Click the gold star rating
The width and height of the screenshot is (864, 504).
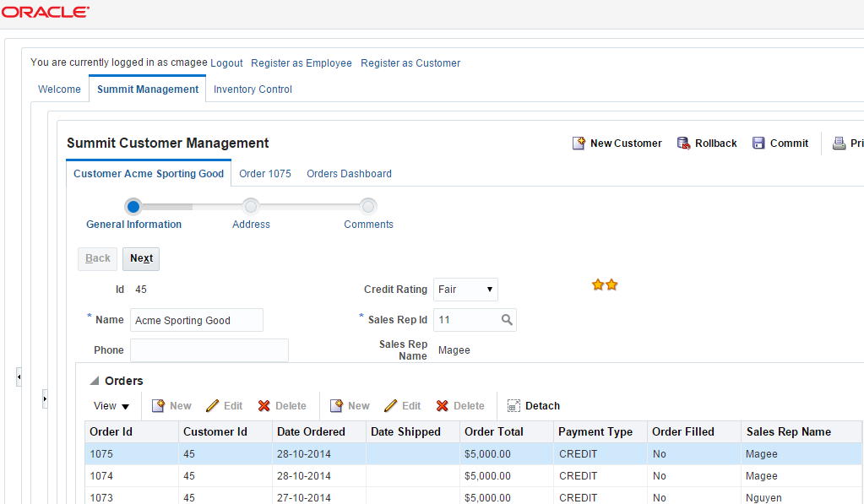tap(605, 285)
